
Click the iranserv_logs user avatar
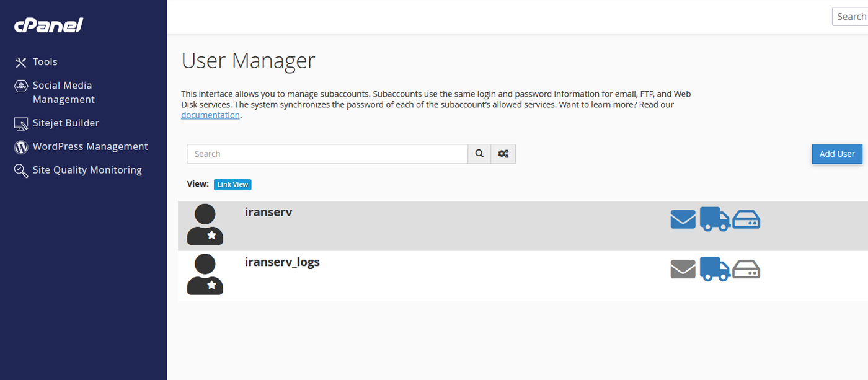pos(205,274)
